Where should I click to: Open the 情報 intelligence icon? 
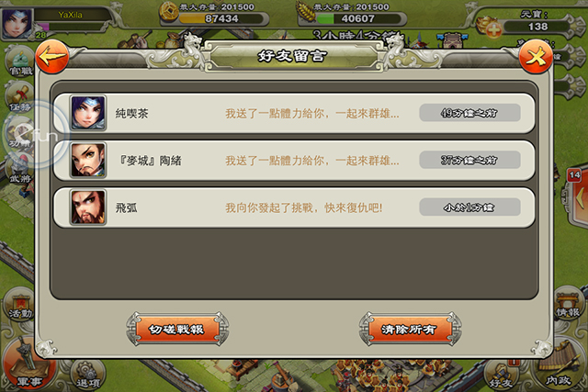[x=569, y=304]
